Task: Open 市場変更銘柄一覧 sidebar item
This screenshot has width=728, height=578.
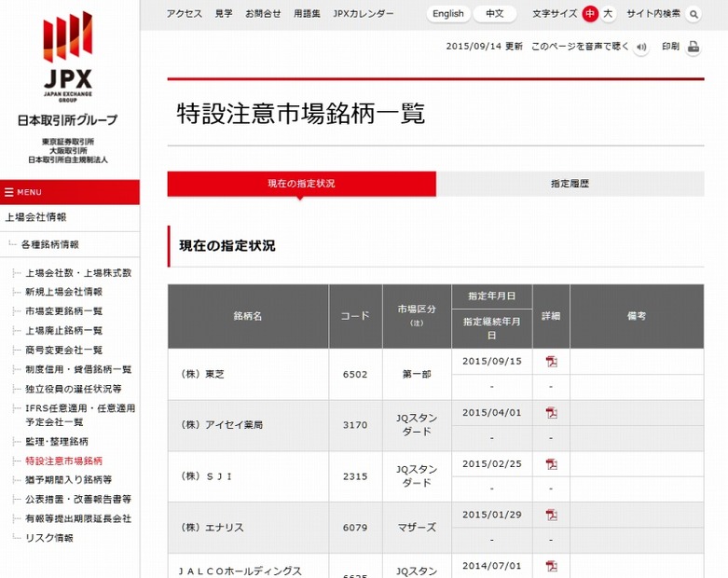Action: pos(64,311)
